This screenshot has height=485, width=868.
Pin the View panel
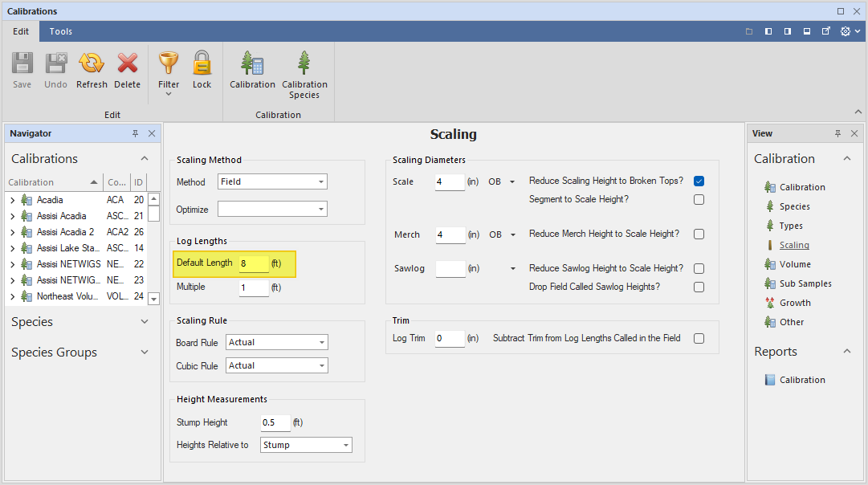[837, 133]
